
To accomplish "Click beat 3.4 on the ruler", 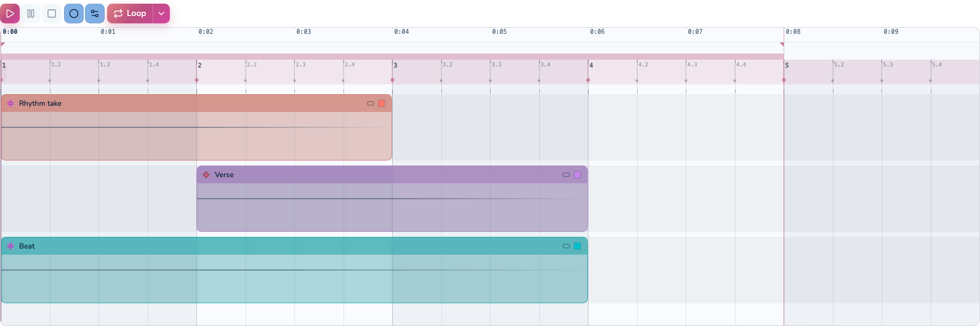I will 545,65.
